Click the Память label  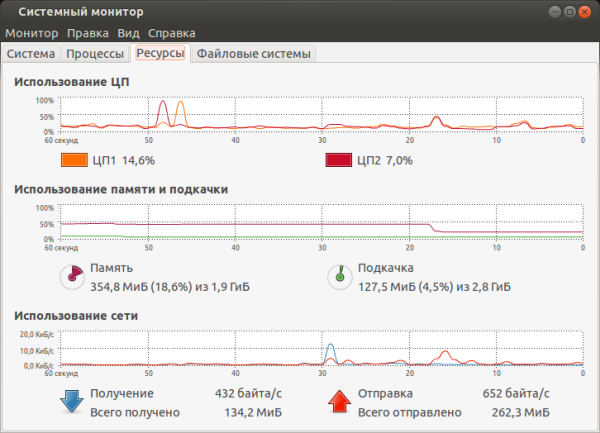[x=111, y=268]
